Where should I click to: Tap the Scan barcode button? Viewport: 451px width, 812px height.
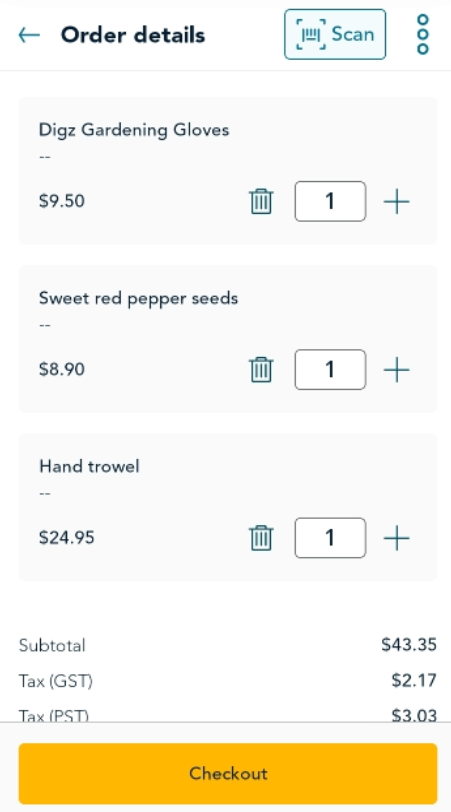click(x=335, y=34)
